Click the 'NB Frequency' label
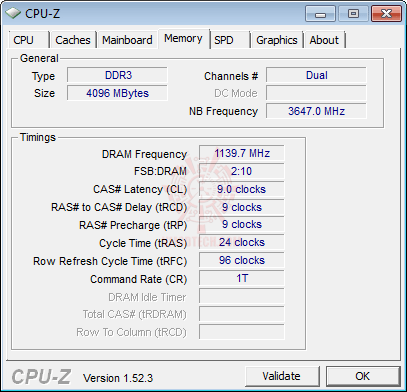 (223, 111)
